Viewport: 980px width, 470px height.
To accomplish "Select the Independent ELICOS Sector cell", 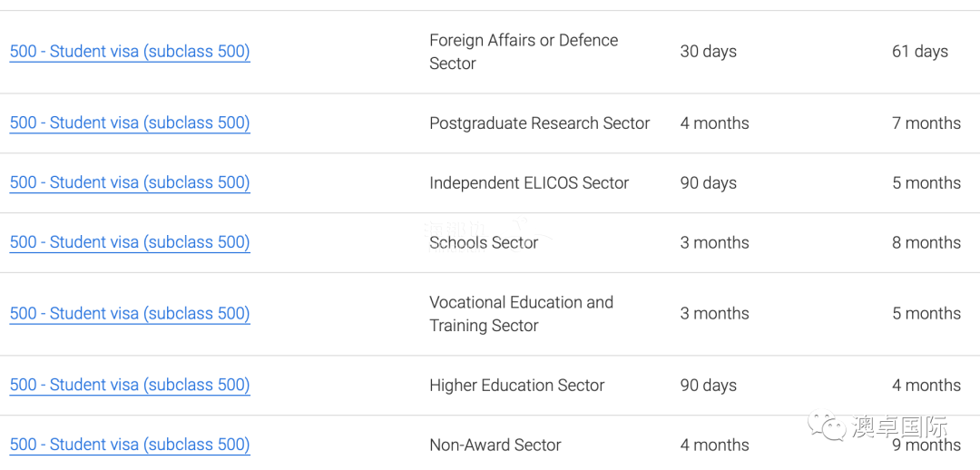I will pos(529,183).
